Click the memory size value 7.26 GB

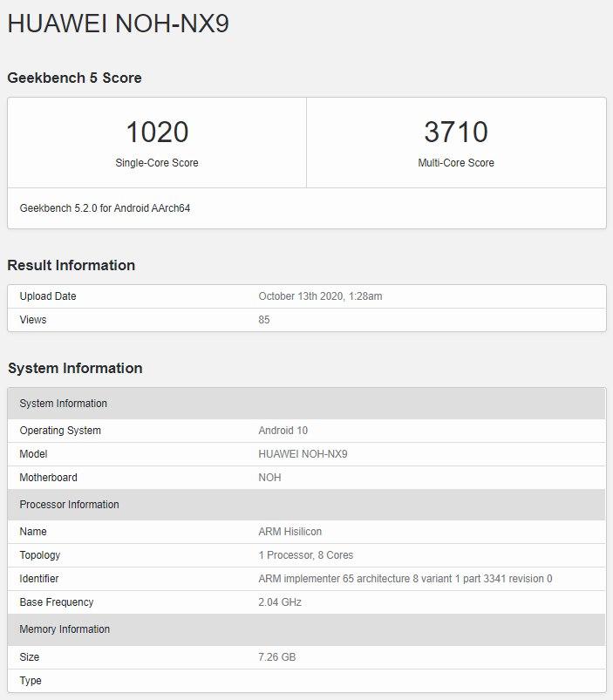tap(277, 657)
